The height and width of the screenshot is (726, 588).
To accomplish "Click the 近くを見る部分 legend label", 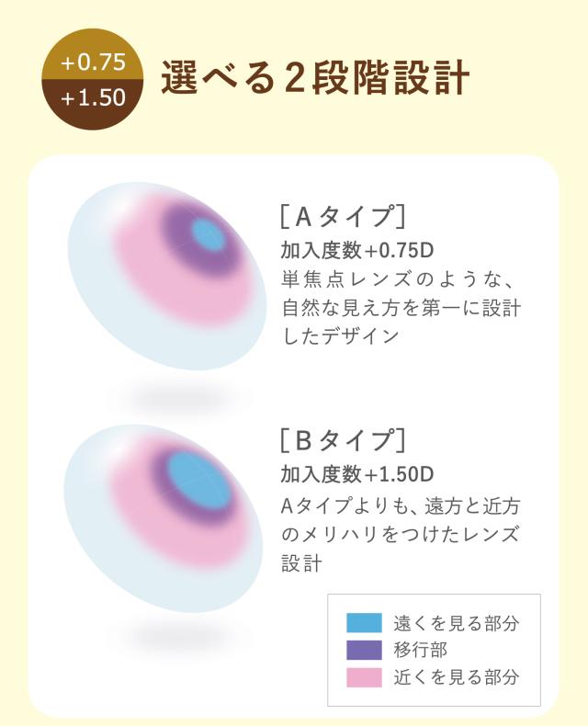I will pyautogui.click(x=456, y=677).
